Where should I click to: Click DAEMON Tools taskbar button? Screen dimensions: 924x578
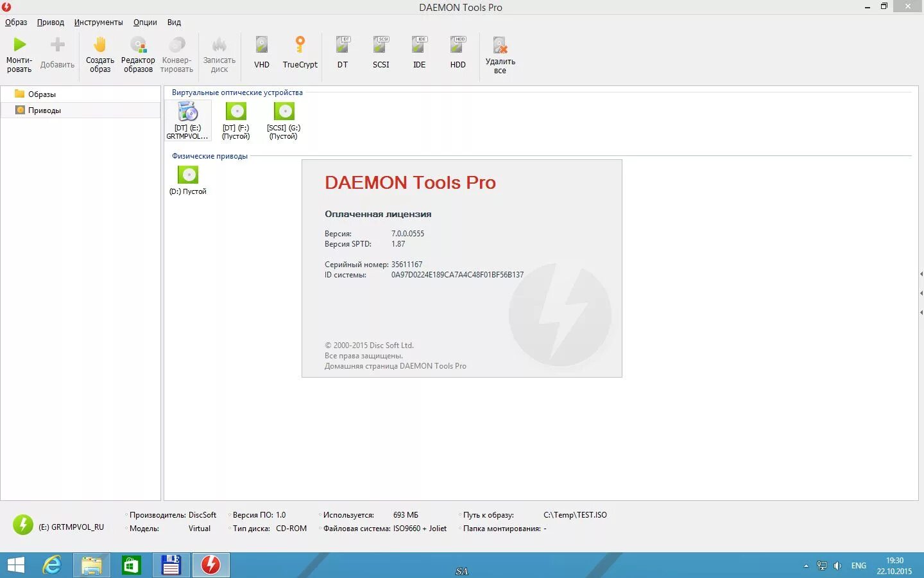point(211,565)
